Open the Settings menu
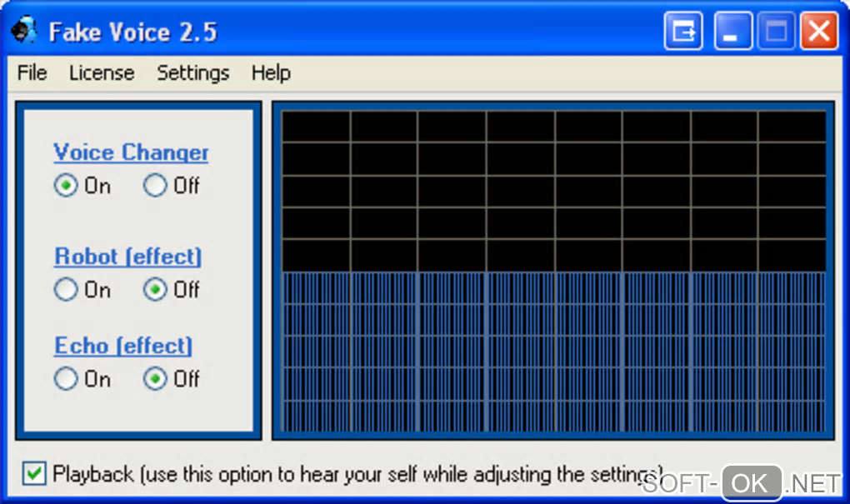This screenshot has height=504, width=850. 193,72
